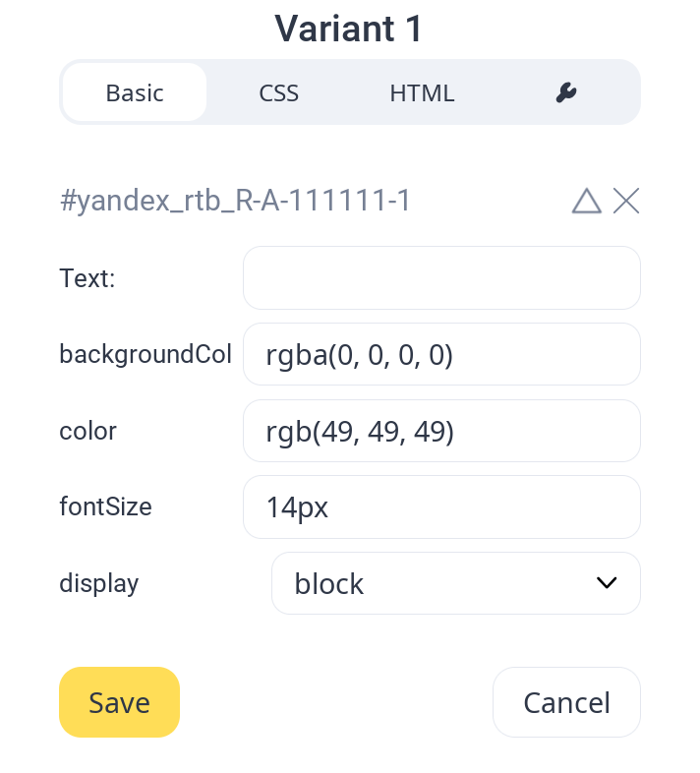This screenshot has width=700, height=773.
Task: Click the Variant 1 heading
Action: click(349, 29)
